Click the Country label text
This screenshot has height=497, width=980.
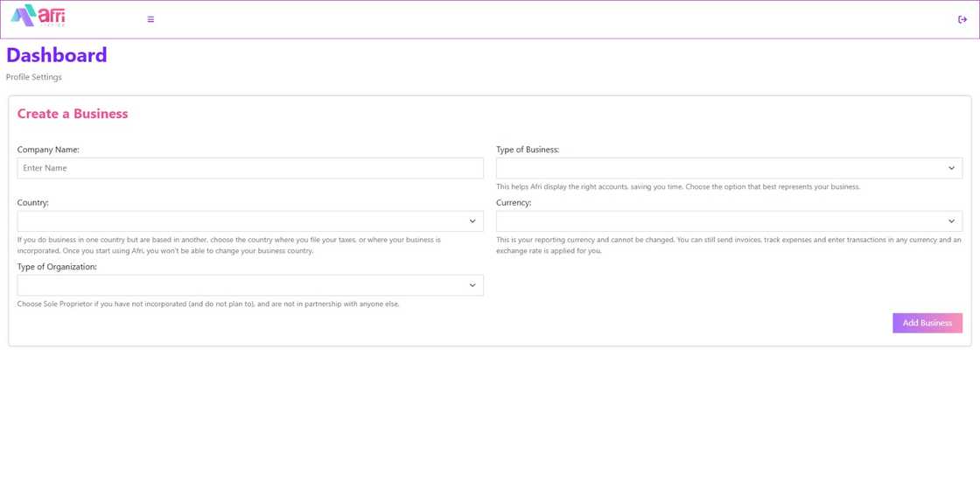[33, 202]
